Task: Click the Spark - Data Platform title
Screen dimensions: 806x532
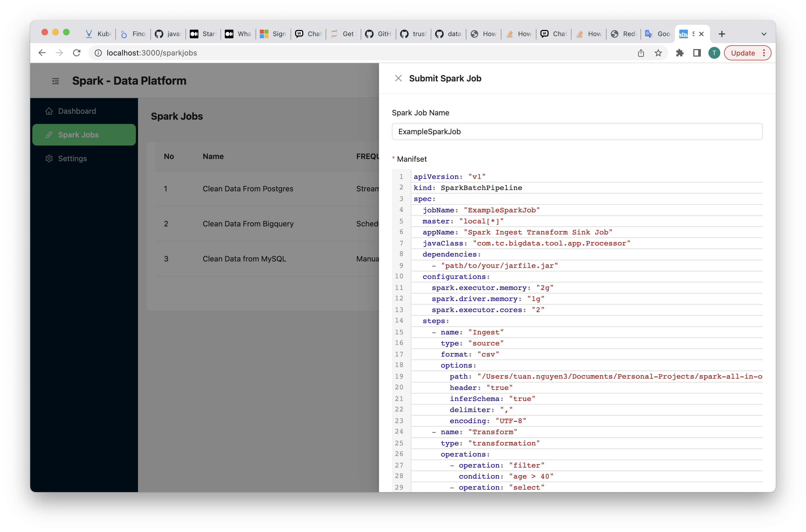Action: 129,81
